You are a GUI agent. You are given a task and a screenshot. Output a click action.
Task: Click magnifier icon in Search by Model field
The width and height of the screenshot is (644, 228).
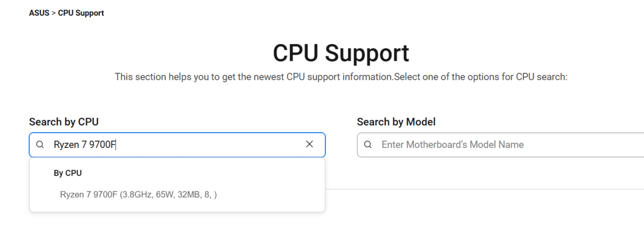[x=368, y=145]
